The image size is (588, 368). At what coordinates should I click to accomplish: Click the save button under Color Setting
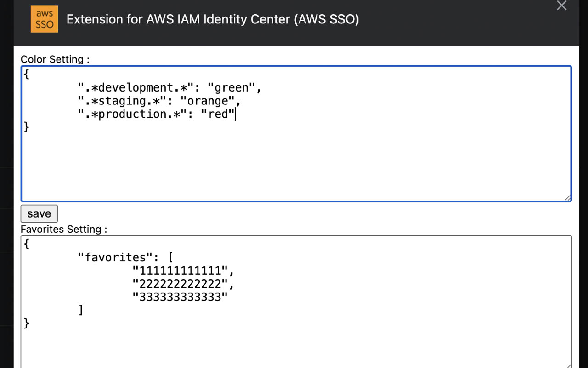pyautogui.click(x=39, y=213)
